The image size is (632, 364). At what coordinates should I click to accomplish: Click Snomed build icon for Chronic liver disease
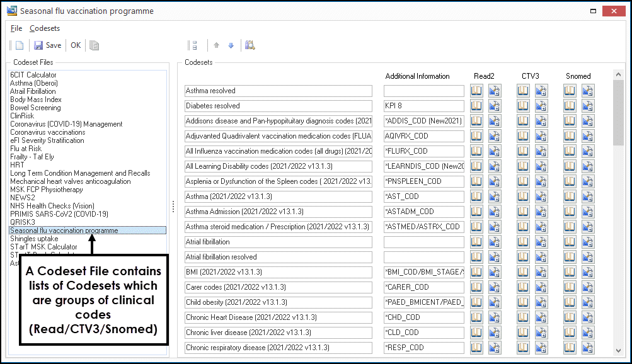click(589, 333)
